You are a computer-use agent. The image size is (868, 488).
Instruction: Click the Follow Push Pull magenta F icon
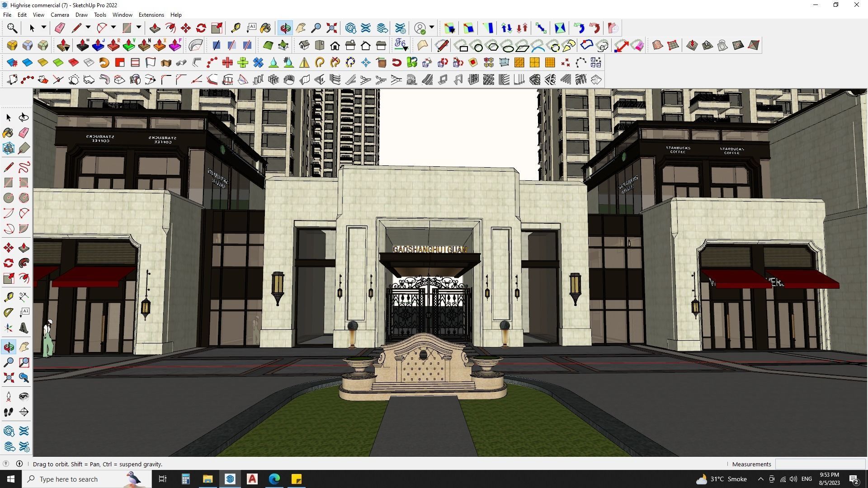[x=175, y=45]
